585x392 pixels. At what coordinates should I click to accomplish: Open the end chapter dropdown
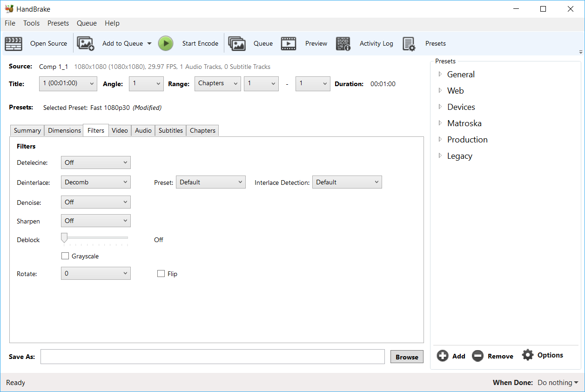pyautogui.click(x=313, y=84)
